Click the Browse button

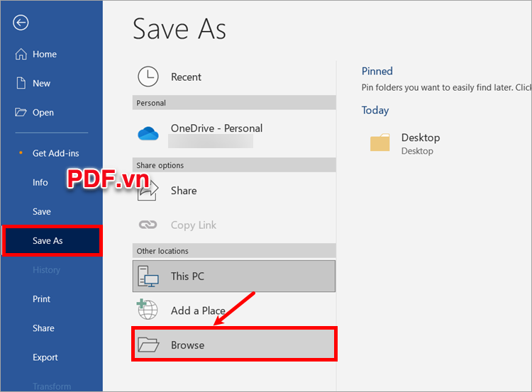[x=234, y=345]
